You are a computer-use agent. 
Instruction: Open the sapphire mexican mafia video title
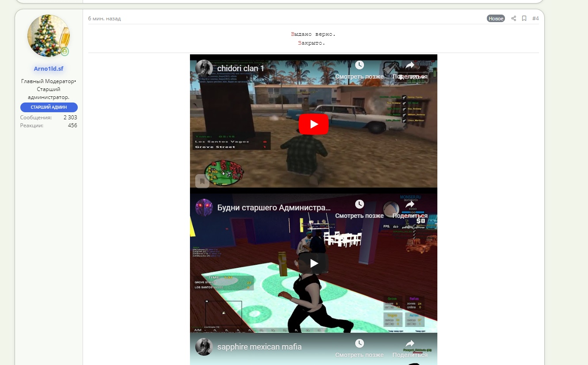coord(259,347)
